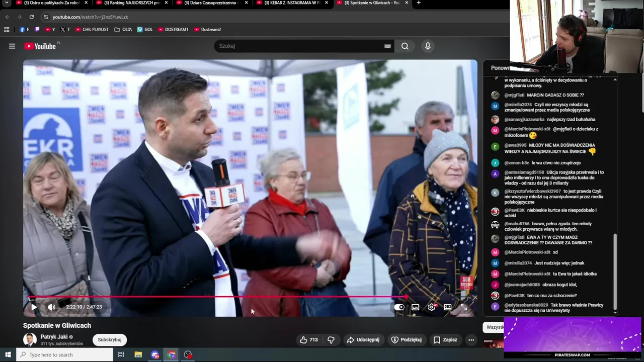
Task: Click the Podziękuj thanks button
Action: point(407,340)
